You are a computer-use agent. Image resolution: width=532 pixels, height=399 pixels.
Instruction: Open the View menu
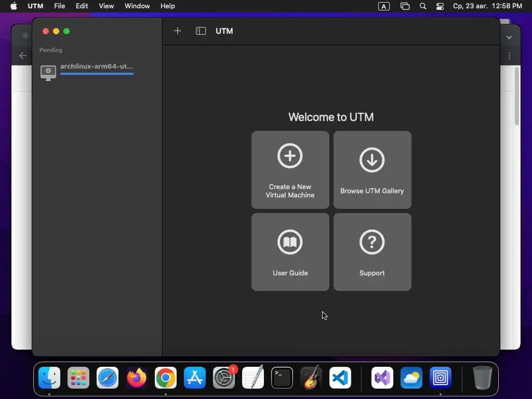[x=106, y=6]
